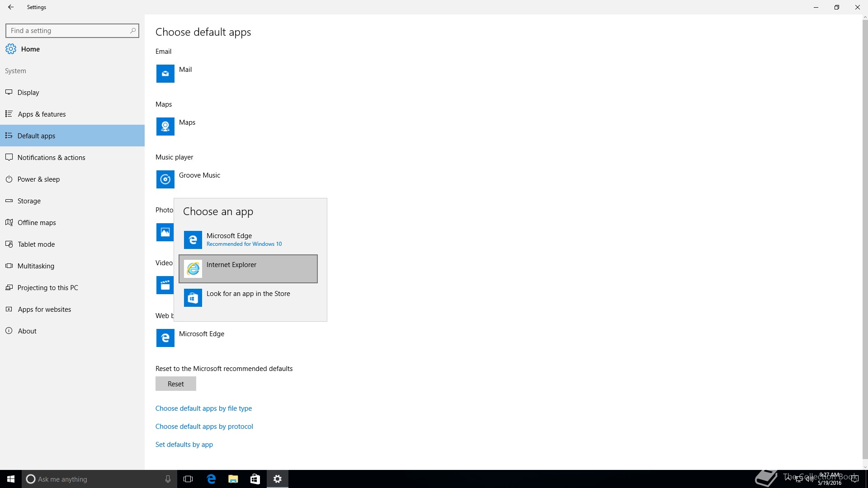Open File Explorer from taskbar

(x=233, y=479)
